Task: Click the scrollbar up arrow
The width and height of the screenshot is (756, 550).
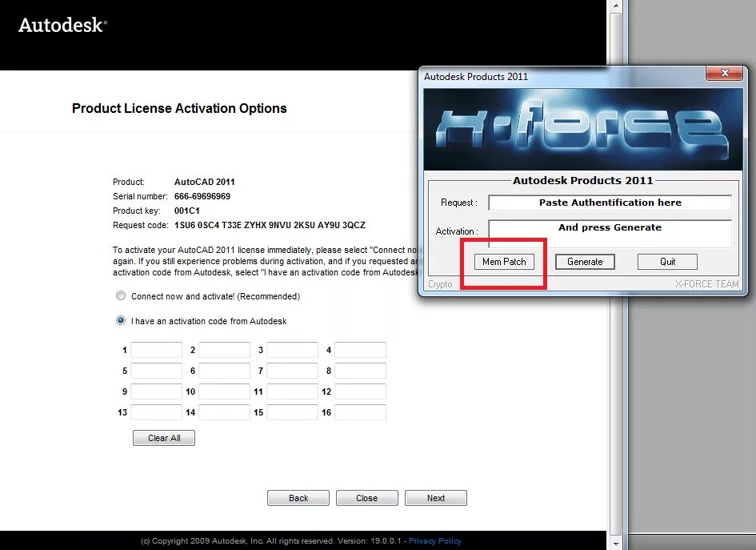Action: [x=616, y=6]
